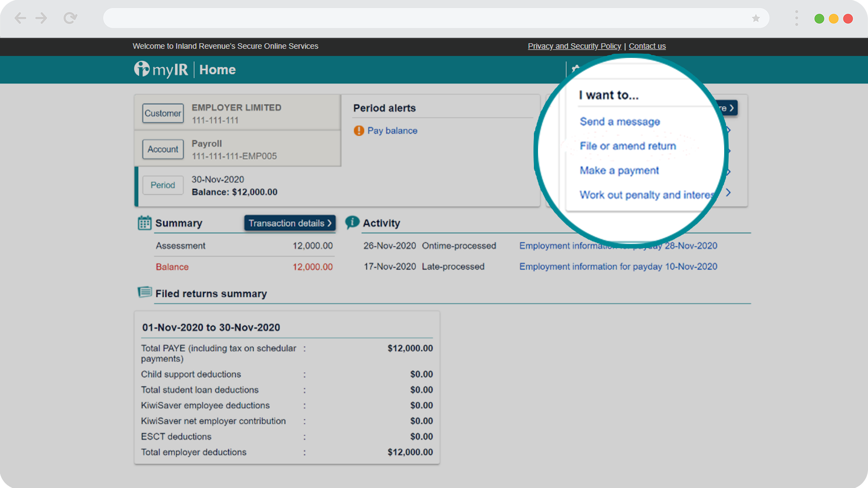This screenshot has width=868, height=488.
Task: Expand Work out penalty and interest chevron
Action: (x=728, y=193)
